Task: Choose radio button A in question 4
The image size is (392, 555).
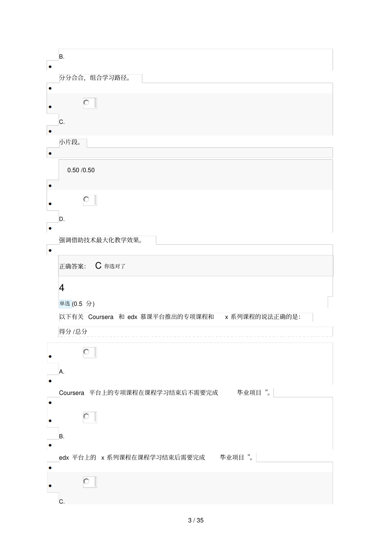Action: 87,352
